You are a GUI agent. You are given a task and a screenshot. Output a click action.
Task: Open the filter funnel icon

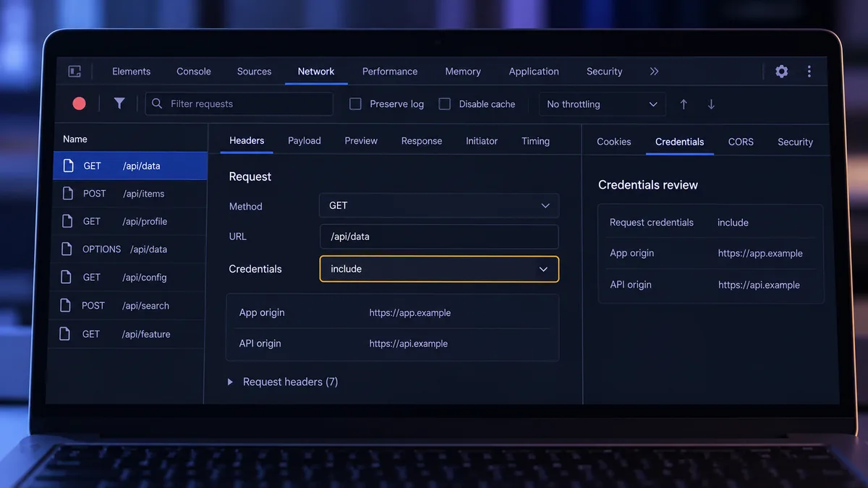119,103
